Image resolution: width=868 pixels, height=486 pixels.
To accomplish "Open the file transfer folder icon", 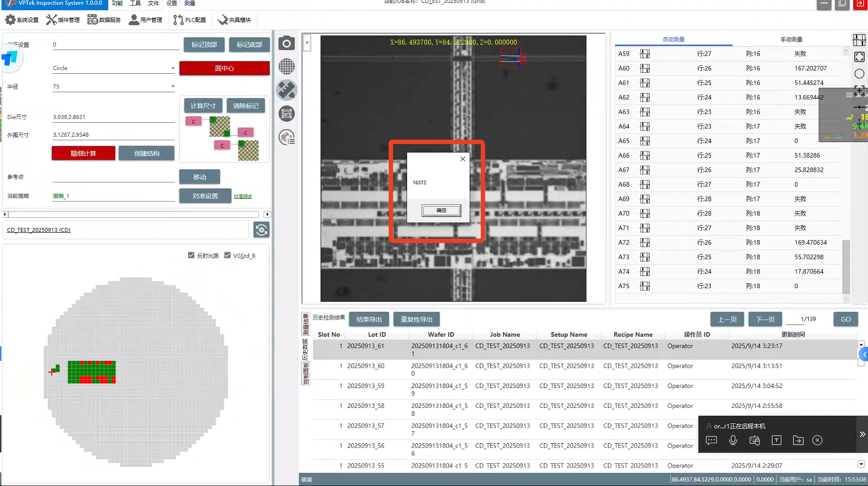I will point(798,440).
